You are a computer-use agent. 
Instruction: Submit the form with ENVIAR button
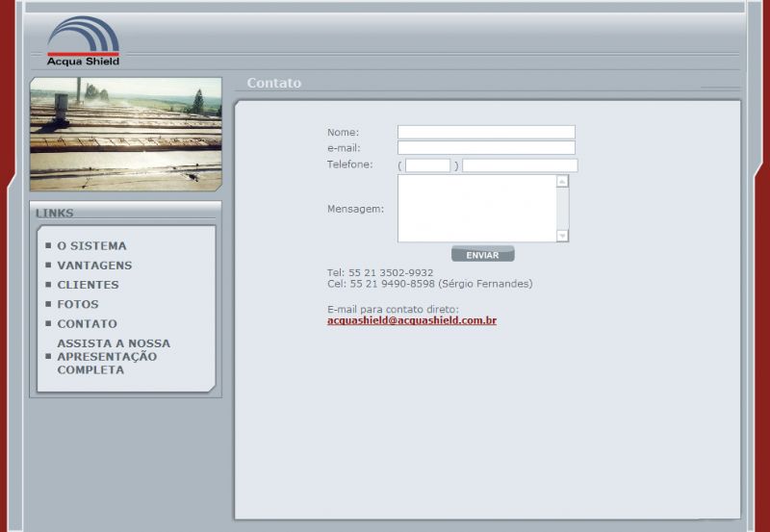click(x=483, y=254)
